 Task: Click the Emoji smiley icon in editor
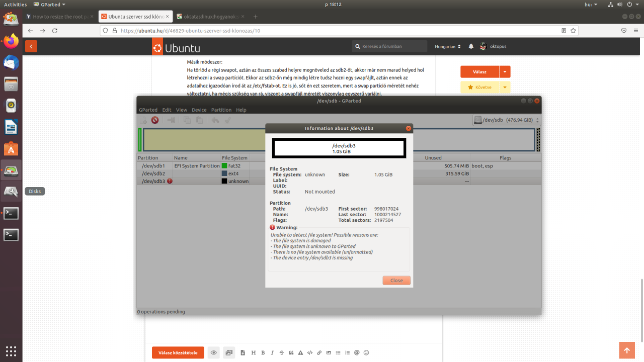pyautogui.click(x=366, y=352)
